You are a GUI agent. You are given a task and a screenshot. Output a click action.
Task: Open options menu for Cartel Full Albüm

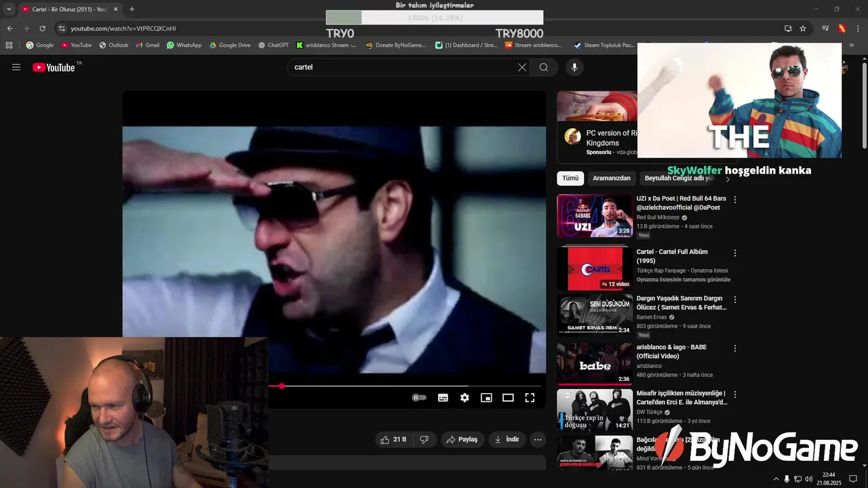point(735,253)
